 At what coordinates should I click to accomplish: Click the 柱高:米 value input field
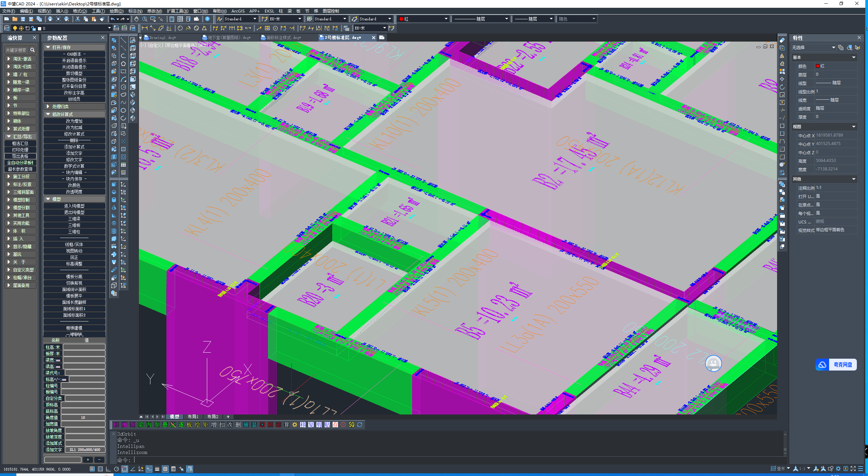pos(84,347)
